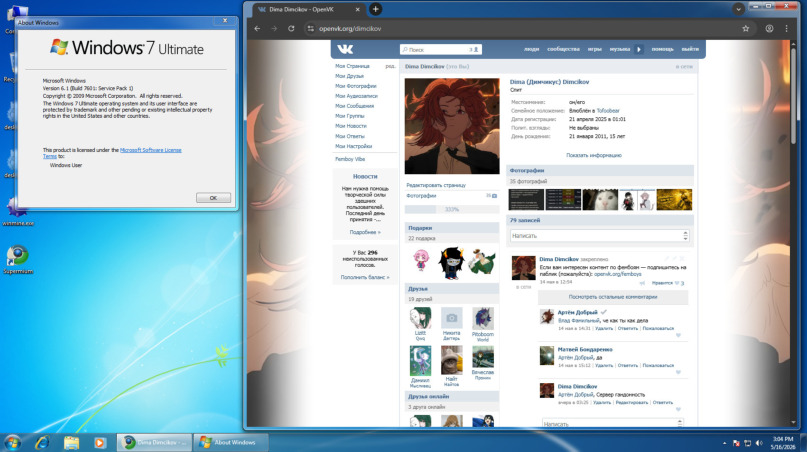The image size is (807, 452).
Task: Open the сообщества header menu item
Action: pos(563,49)
